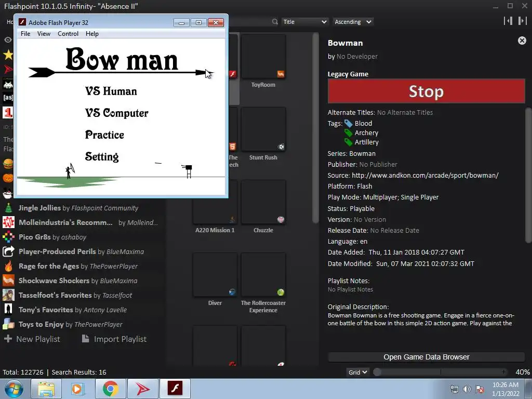Click the yellow star Favorites playlist icon
The width and height of the screenshot is (532, 399).
pyautogui.click(x=8, y=55)
